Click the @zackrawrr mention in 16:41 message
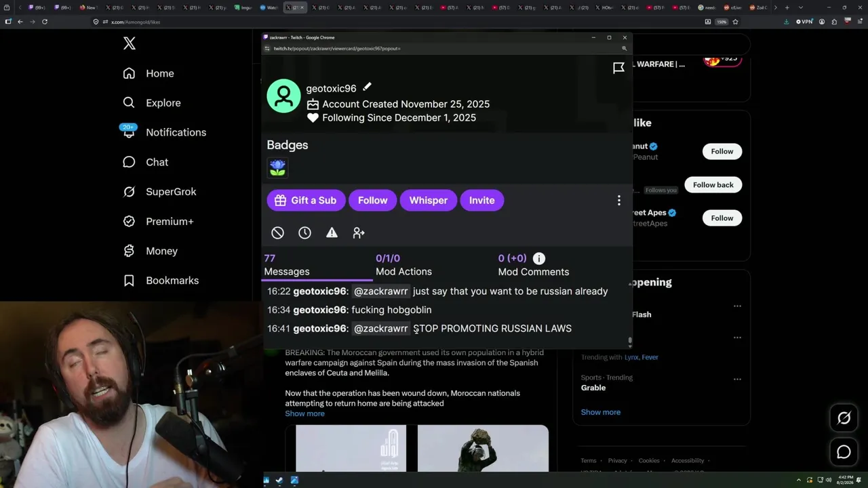This screenshot has height=488, width=868. point(381,329)
